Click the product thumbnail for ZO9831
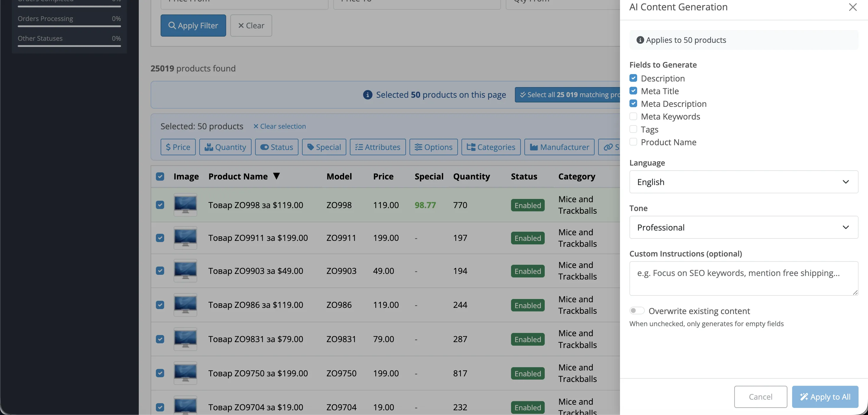Image resolution: width=868 pixels, height=415 pixels. pos(185,339)
